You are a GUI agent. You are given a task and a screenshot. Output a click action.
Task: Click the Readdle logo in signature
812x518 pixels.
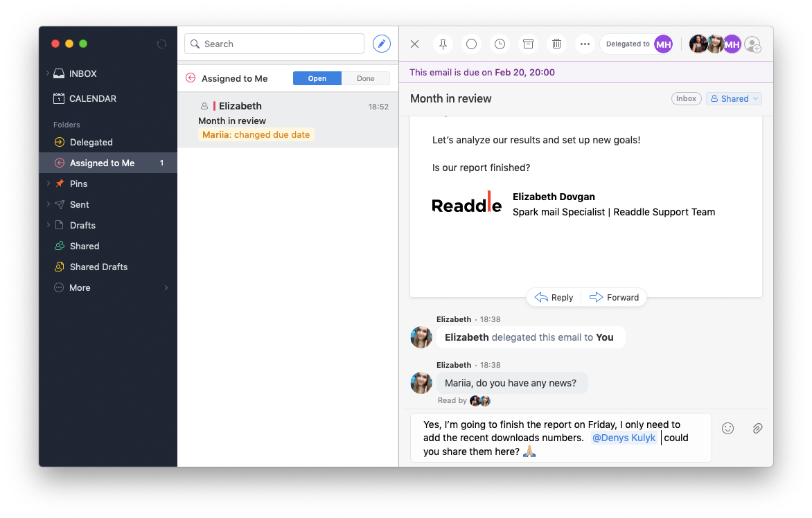click(466, 204)
